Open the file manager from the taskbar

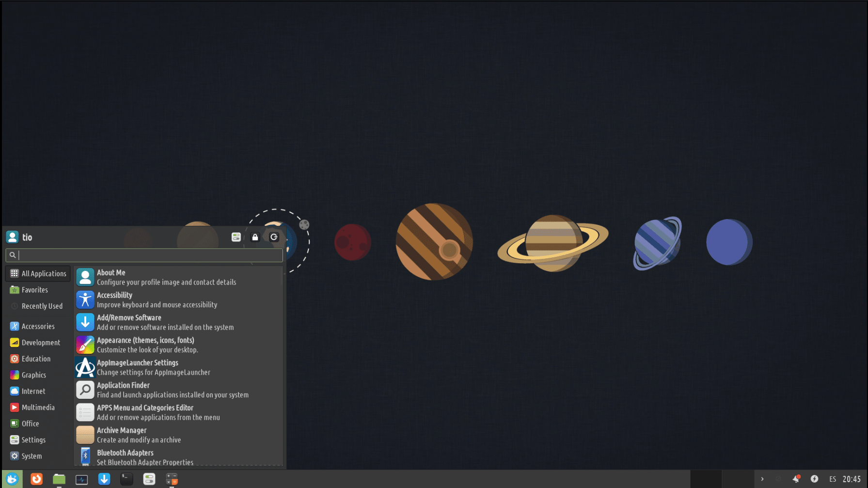[x=59, y=479]
